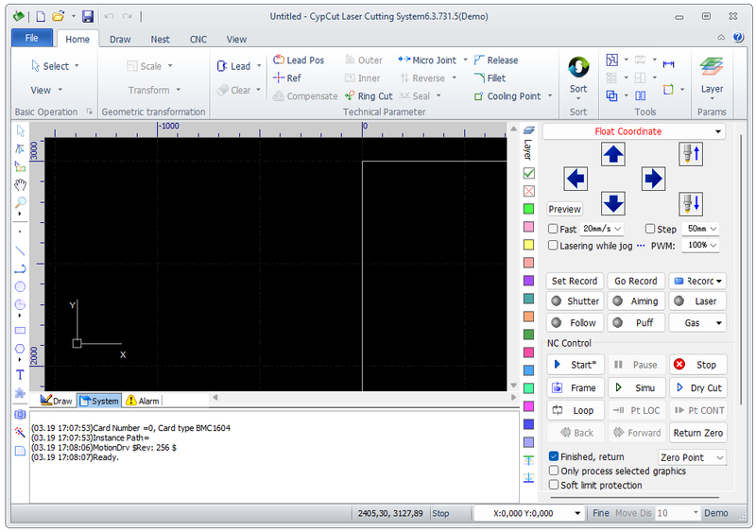The height and width of the screenshot is (532, 756).
Task: Uncheck Finished, return checkbox
Action: (x=554, y=456)
